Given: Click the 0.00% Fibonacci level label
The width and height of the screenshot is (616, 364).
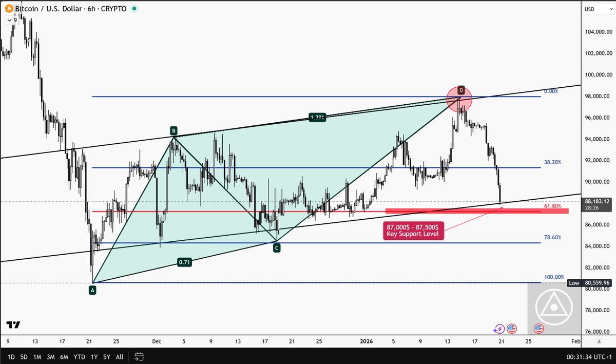Looking at the screenshot, I should pos(551,91).
